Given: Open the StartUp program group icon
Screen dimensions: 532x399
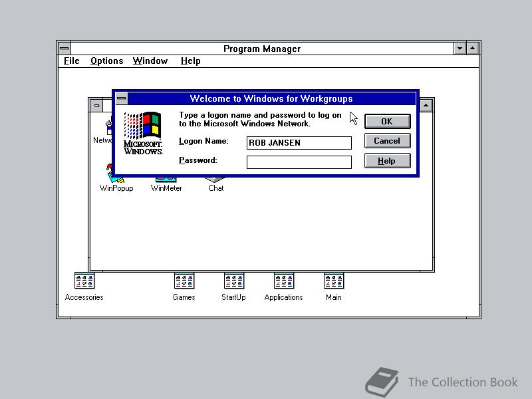Looking at the screenshot, I should click(234, 281).
